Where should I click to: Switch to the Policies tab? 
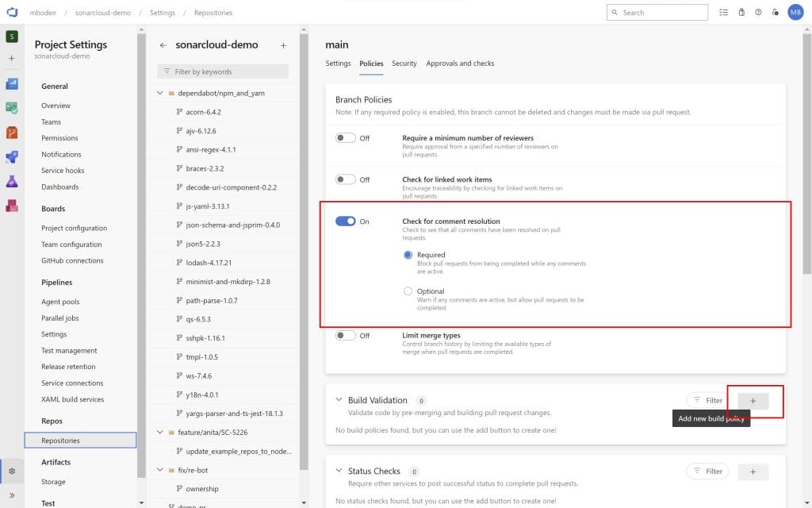tap(371, 63)
